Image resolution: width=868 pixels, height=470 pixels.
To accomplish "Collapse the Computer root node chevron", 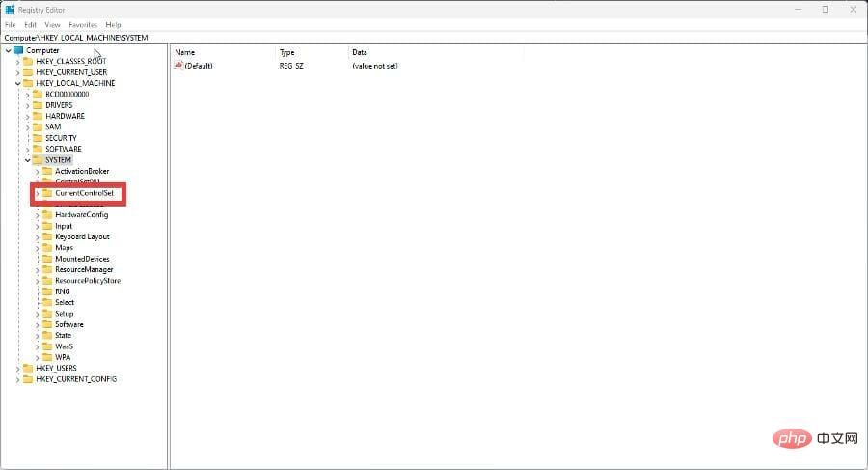I will tap(9, 50).
